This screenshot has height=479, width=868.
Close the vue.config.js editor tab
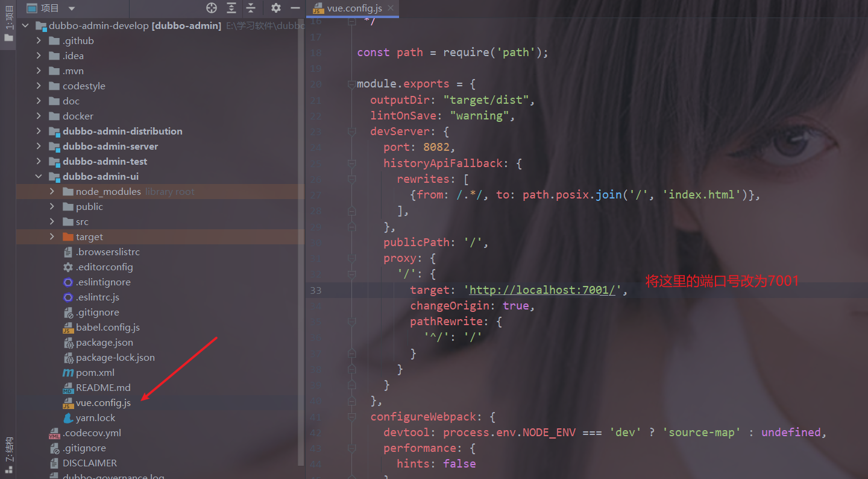pyautogui.click(x=391, y=8)
